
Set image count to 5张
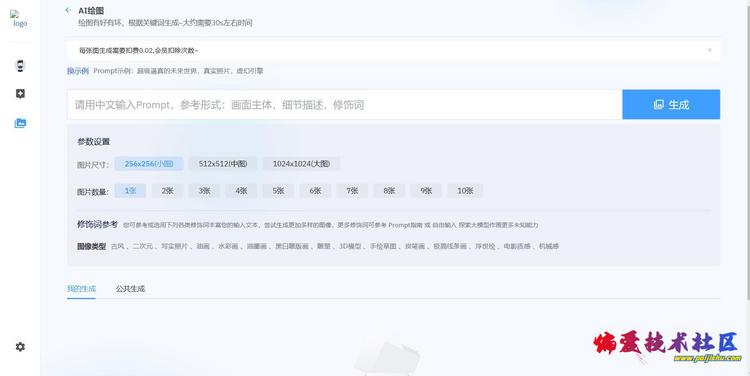tap(278, 190)
